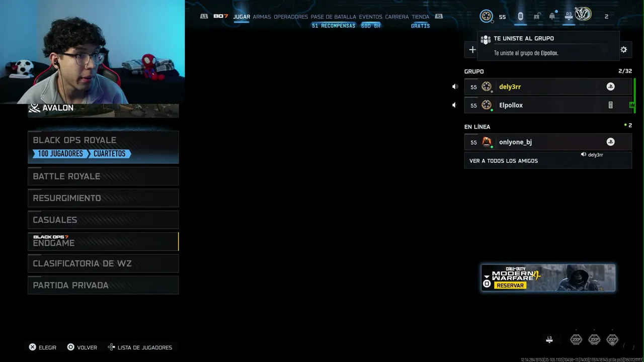Click the EN LÍNEA friends count

pyautogui.click(x=628, y=125)
